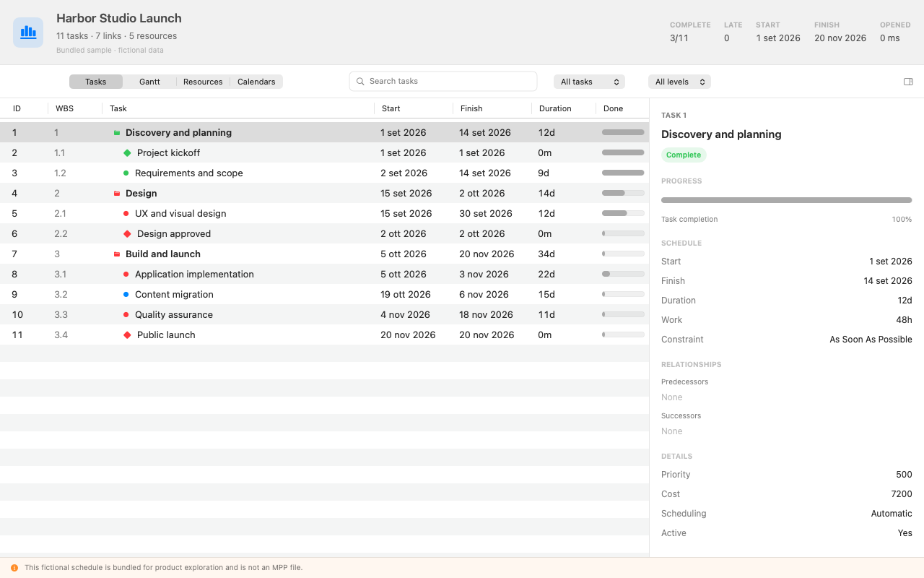Click the Done progress bar for Application implementation

tap(623, 275)
